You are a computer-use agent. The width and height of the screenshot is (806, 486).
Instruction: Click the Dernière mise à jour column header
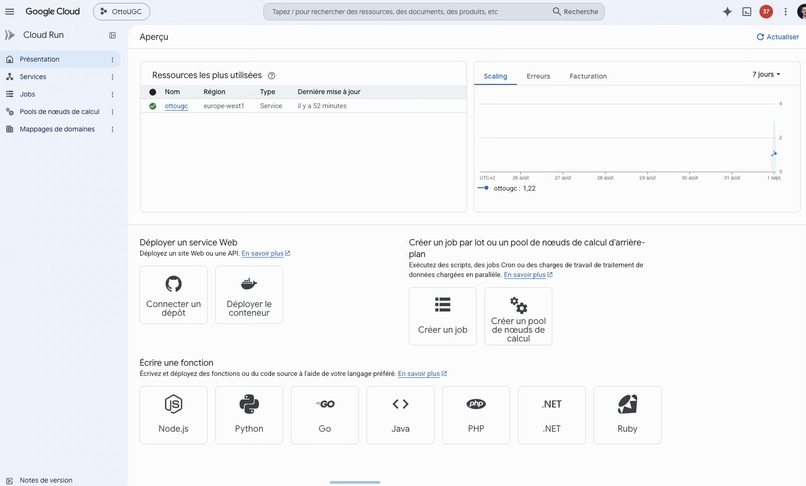click(329, 92)
